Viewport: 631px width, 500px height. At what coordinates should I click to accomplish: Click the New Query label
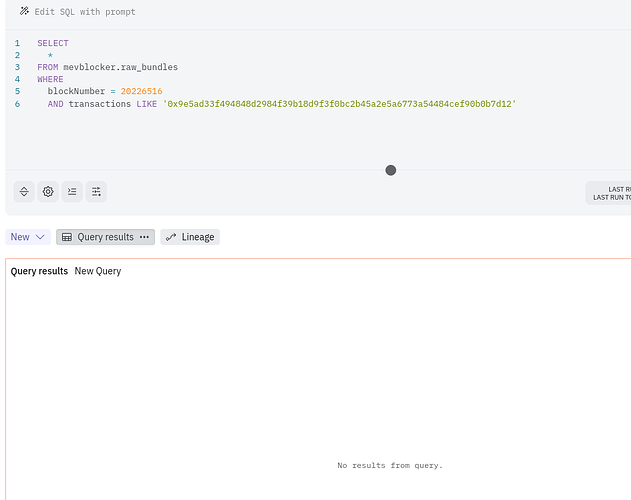[x=98, y=271]
